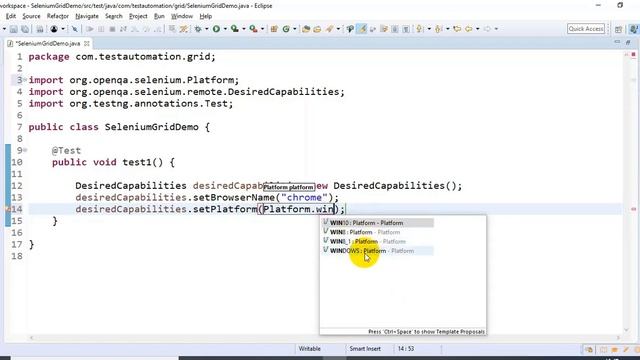
Task: Open the Search icon dropdown arrow
Action: [x=338, y=29]
